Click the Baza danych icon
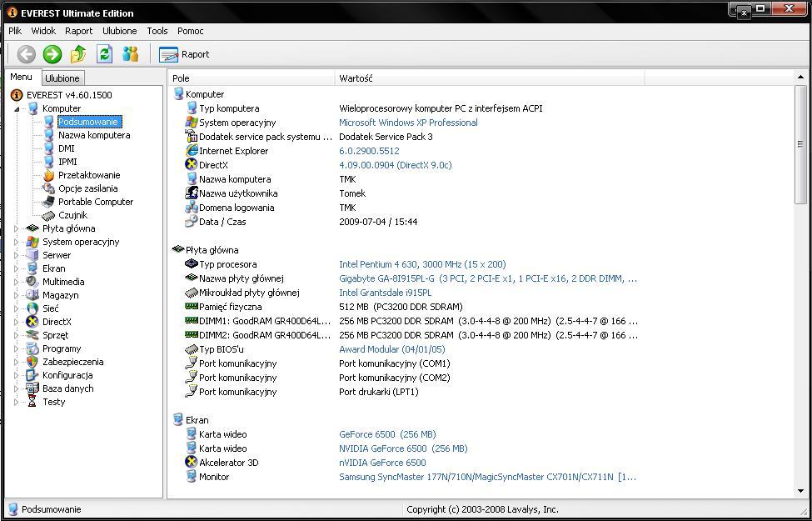Screen dimensions: 812x521 pos(32,388)
